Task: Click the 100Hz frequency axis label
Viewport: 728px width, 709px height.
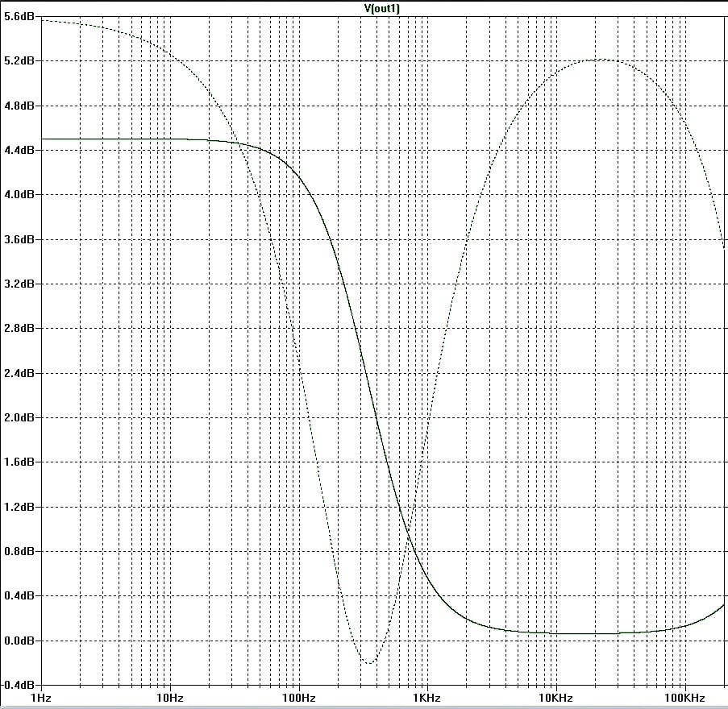Action: pos(298,698)
